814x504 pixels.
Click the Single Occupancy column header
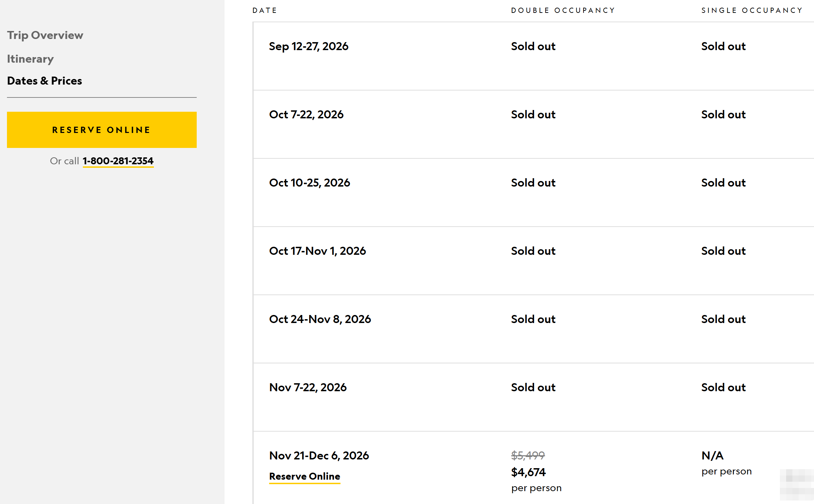pyautogui.click(x=752, y=10)
